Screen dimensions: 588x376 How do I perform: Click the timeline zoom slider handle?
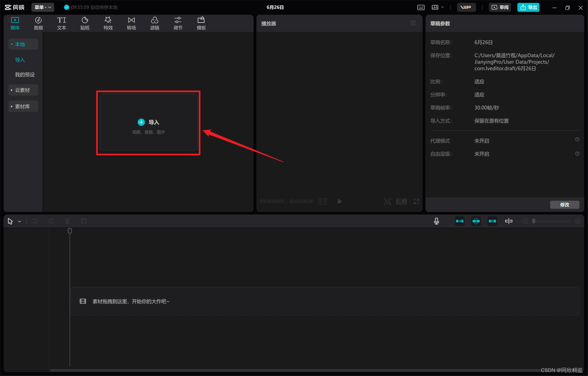(534, 221)
